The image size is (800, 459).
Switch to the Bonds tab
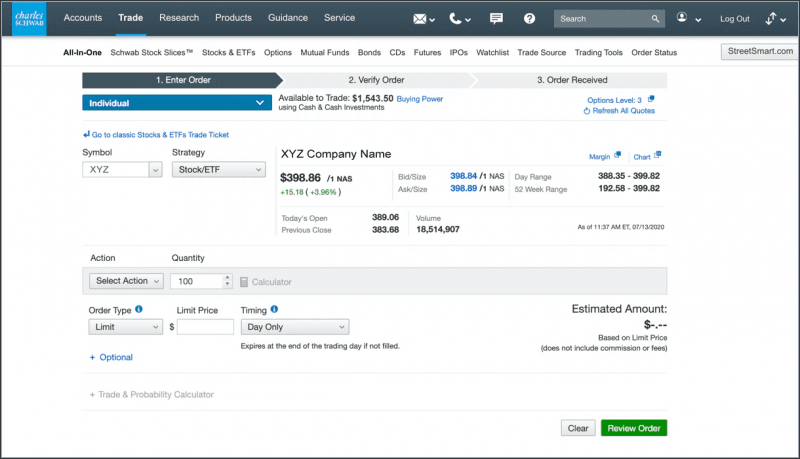click(369, 53)
